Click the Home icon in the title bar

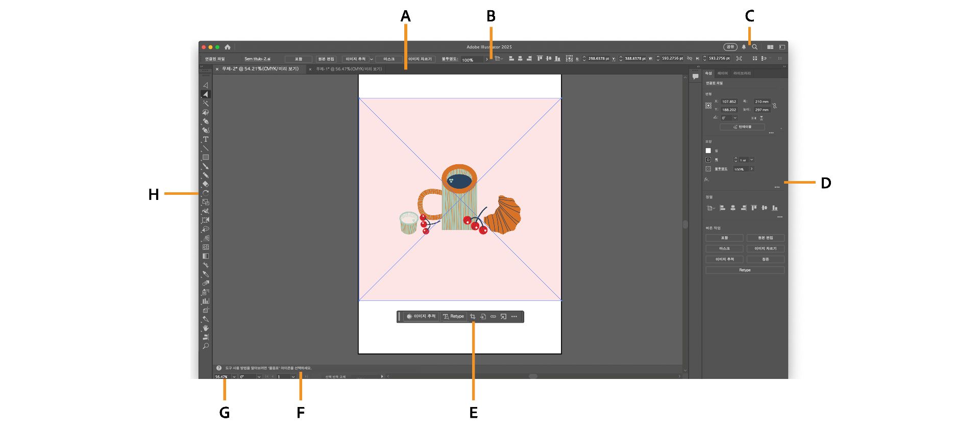tap(228, 47)
